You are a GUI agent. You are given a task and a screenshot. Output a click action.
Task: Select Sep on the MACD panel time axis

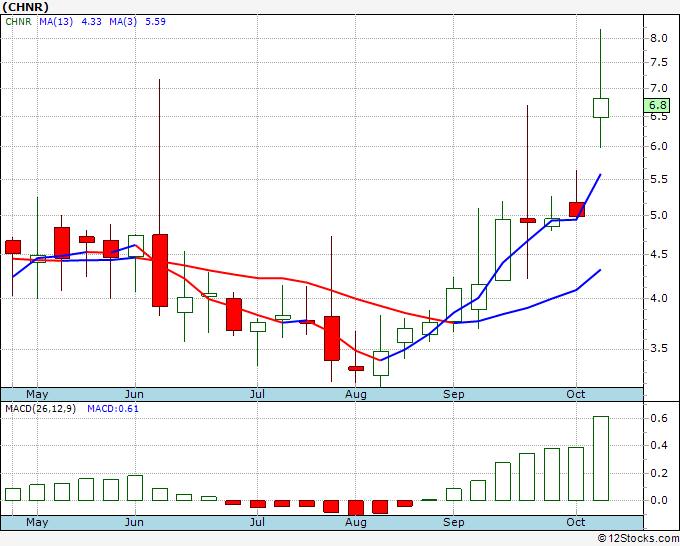click(x=454, y=523)
